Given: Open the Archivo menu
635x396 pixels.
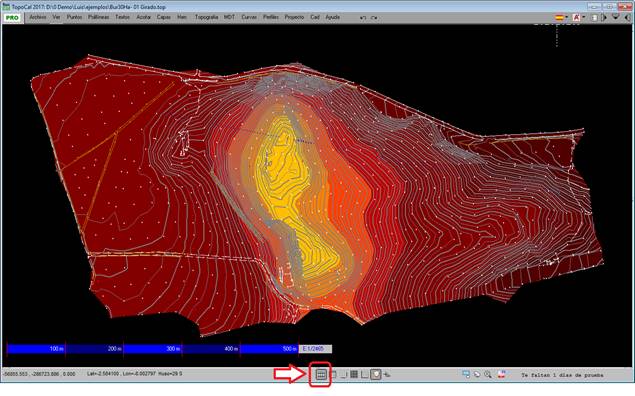Looking at the screenshot, I should (x=38, y=17).
